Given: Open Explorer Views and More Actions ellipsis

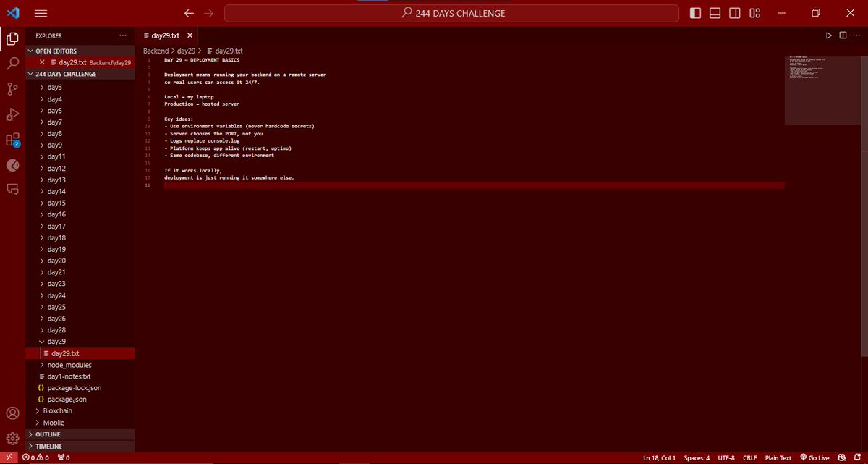Looking at the screenshot, I should tap(123, 35).
